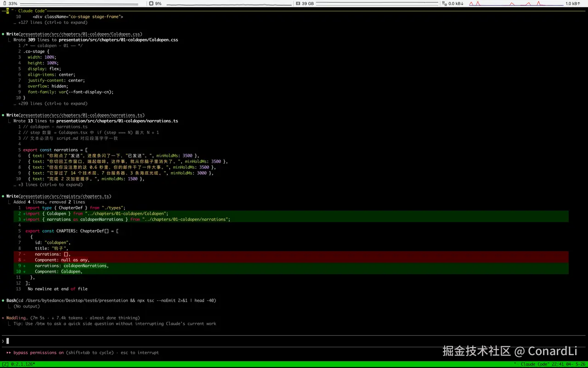Click the tmux window label '[2] 0:2.1.126*'
The width and height of the screenshot is (588, 368).
pyautogui.click(x=18, y=364)
